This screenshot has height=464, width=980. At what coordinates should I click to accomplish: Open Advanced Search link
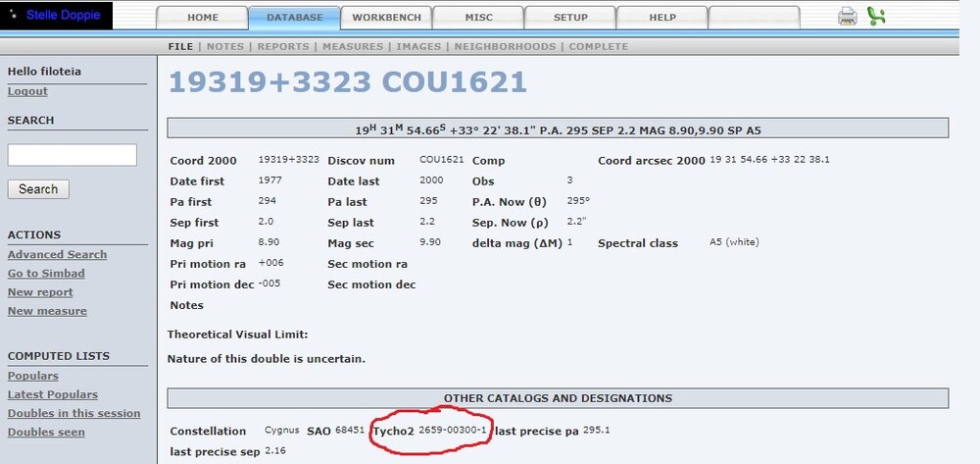pos(57,255)
